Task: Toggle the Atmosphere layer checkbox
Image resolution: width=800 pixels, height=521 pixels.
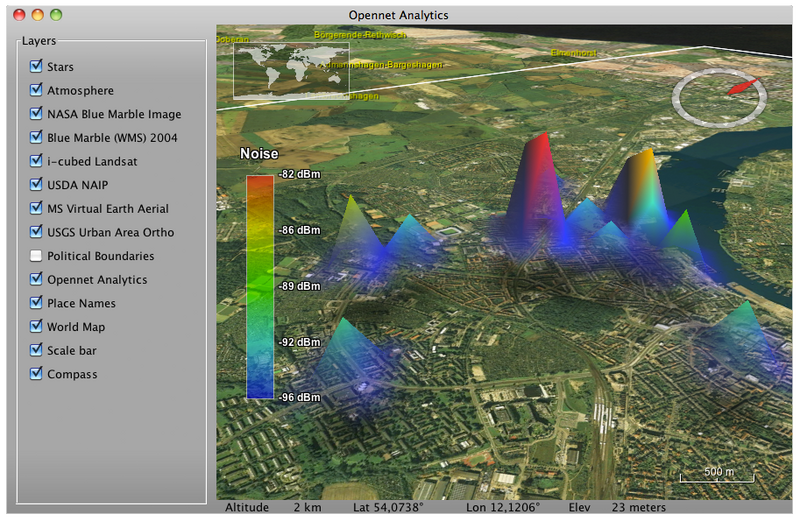Action: pos(36,90)
